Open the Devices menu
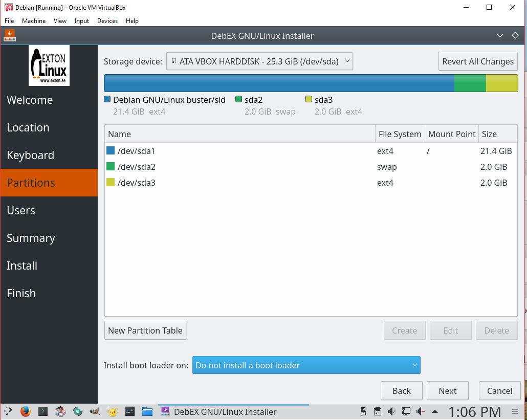 (x=107, y=21)
